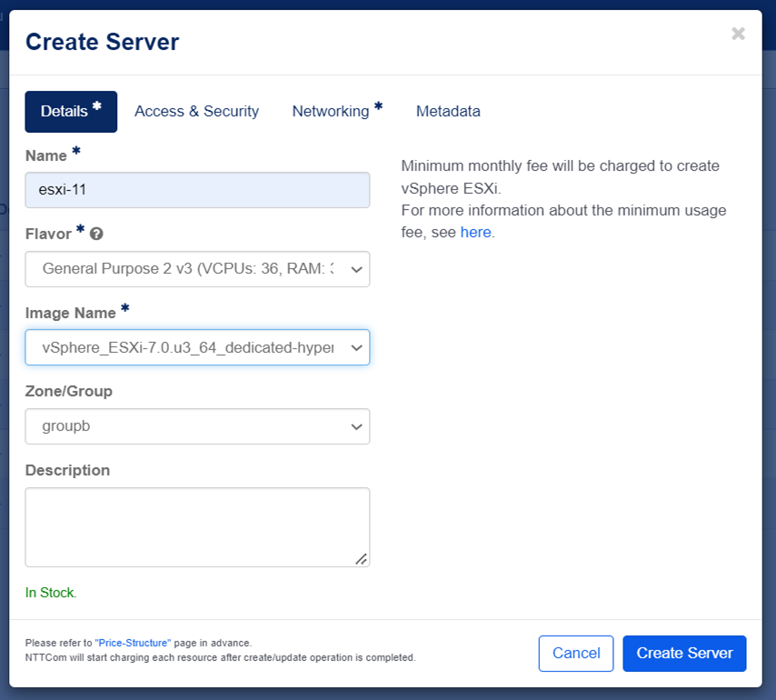Click the "Image Name" field label
The image size is (776, 700).
point(71,313)
